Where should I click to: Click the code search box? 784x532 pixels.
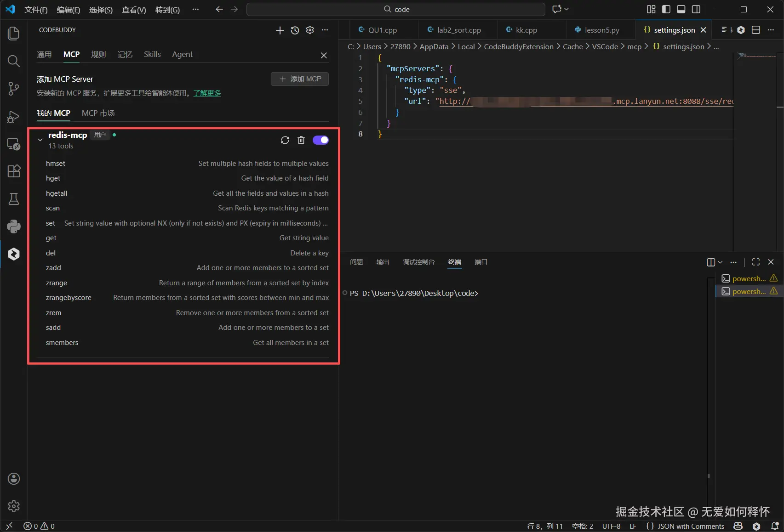coord(396,9)
